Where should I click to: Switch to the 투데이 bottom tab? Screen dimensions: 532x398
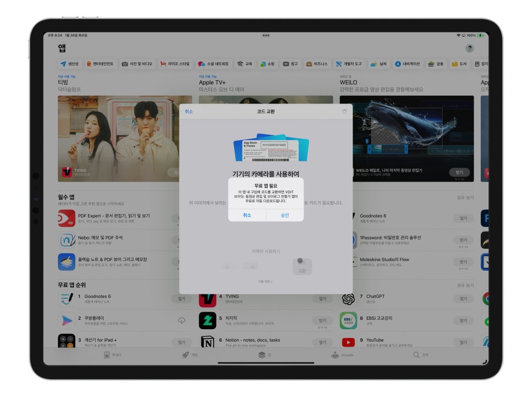112,355
